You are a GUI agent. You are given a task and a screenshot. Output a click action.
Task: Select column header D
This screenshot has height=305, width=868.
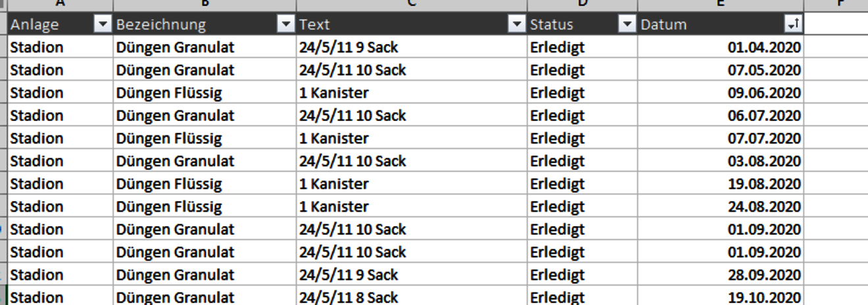[582, 5]
